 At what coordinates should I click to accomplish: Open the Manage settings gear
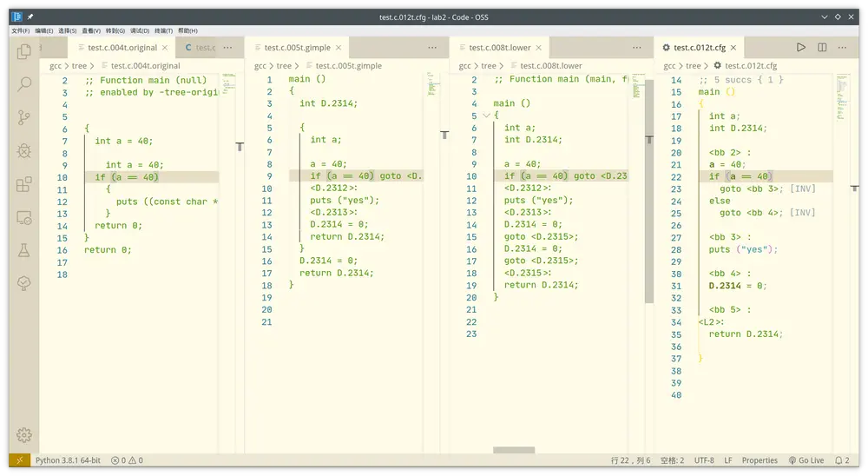(23, 435)
